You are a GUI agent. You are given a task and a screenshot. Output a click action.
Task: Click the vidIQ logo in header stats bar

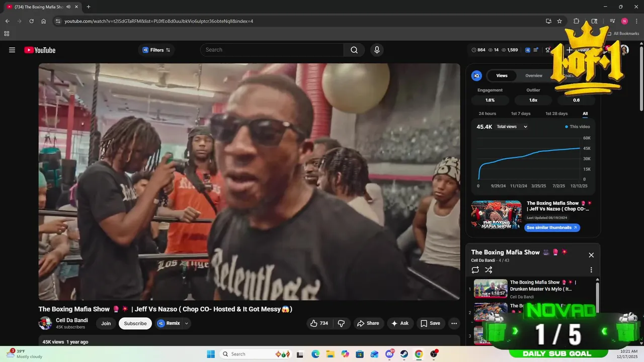click(528, 50)
